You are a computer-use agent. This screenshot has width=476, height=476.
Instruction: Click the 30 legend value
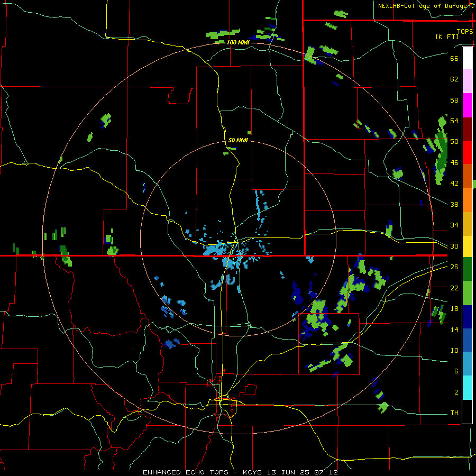click(454, 246)
